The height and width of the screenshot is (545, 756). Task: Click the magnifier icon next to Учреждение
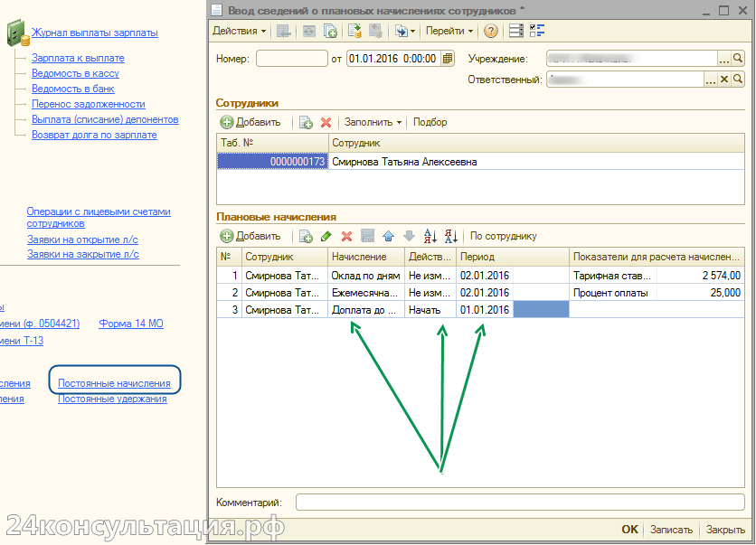tap(738, 59)
